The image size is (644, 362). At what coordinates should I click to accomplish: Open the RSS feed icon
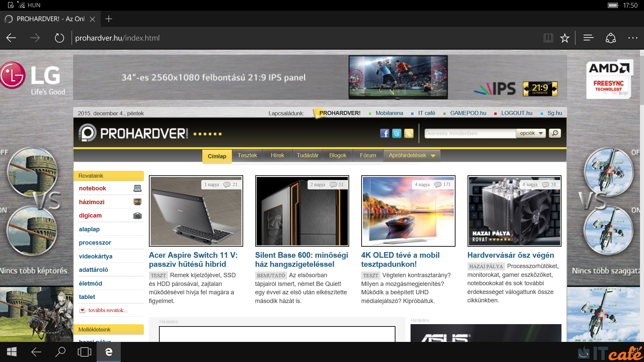click(x=409, y=133)
